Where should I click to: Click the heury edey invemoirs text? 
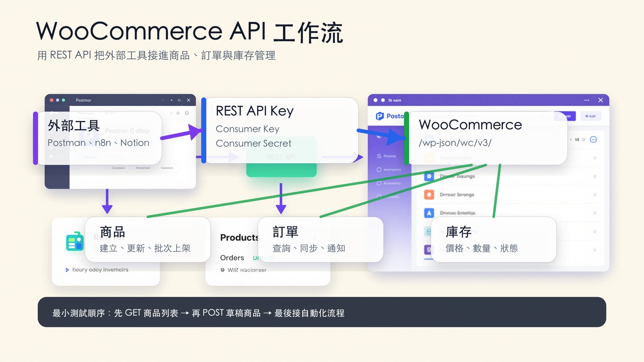point(100,270)
